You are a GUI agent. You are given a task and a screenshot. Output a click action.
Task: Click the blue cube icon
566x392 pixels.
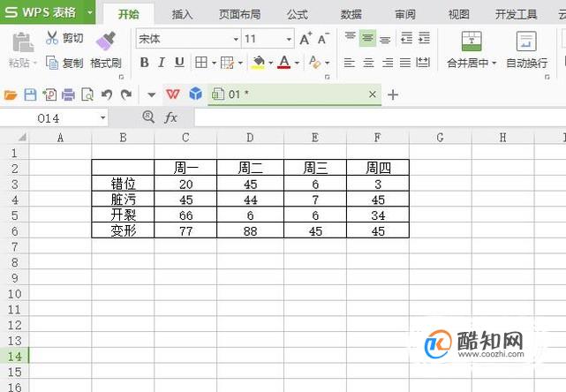tap(196, 94)
